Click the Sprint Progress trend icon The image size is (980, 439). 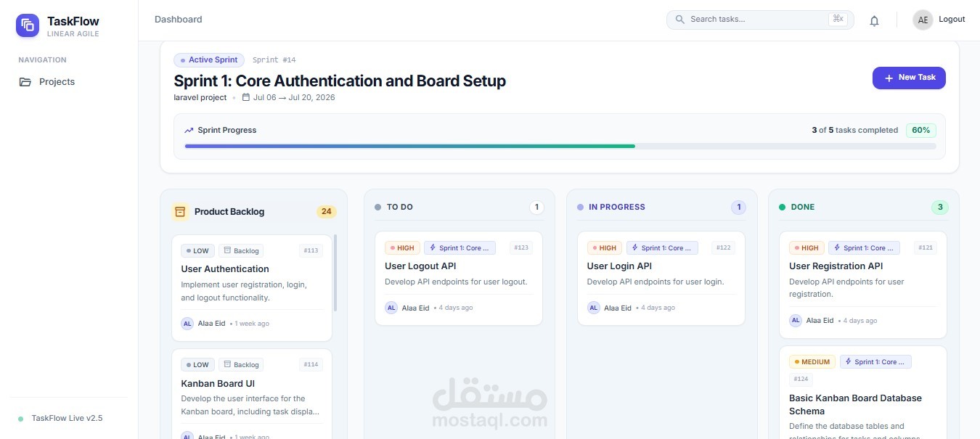tap(189, 131)
